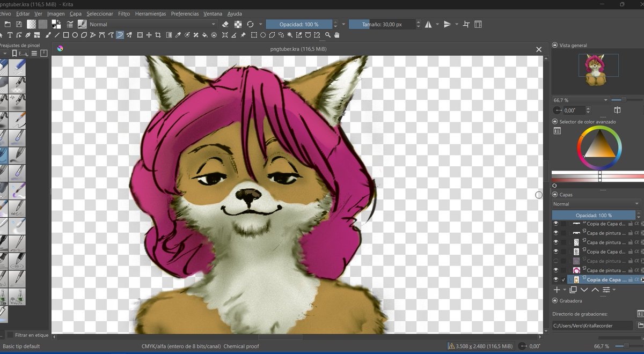Select the Transform tool
Screen dimensions: 644x354
click(x=140, y=35)
